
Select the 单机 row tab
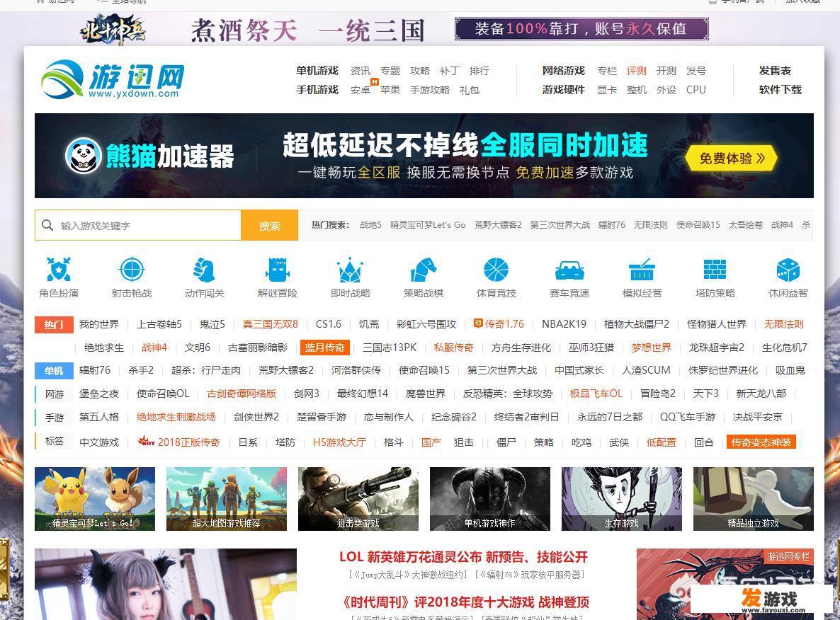pos(54,370)
